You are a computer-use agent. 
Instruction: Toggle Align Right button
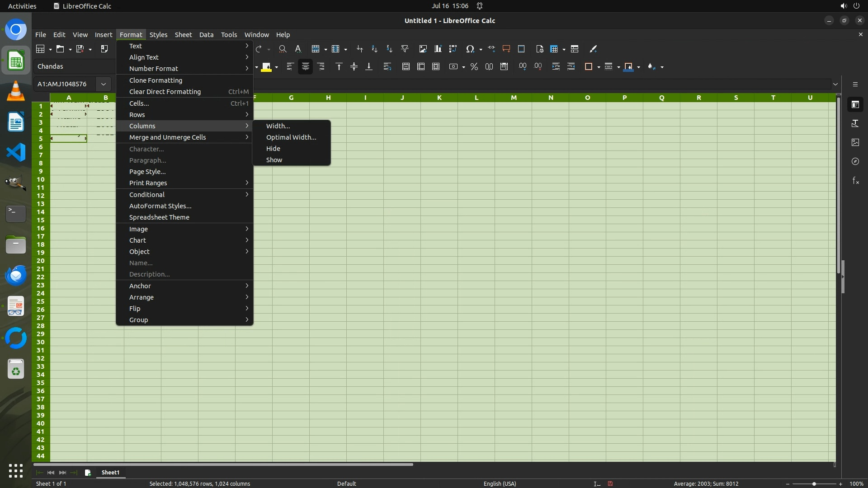click(321, 67)
